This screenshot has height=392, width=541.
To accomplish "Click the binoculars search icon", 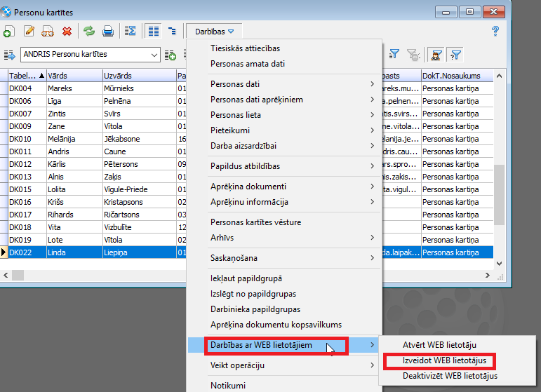I will point(48,31).
